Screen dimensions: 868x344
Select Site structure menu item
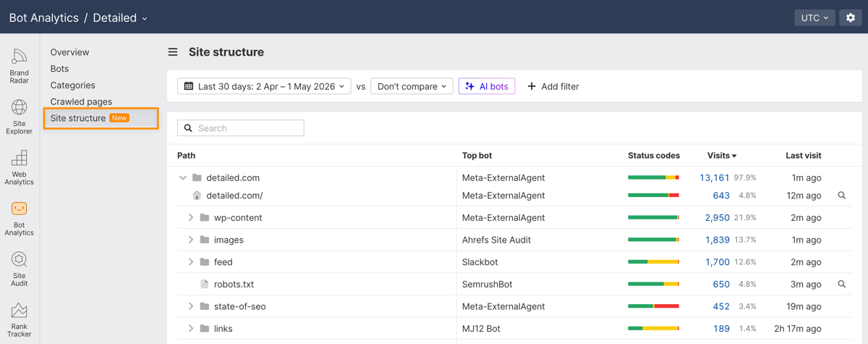101,118
